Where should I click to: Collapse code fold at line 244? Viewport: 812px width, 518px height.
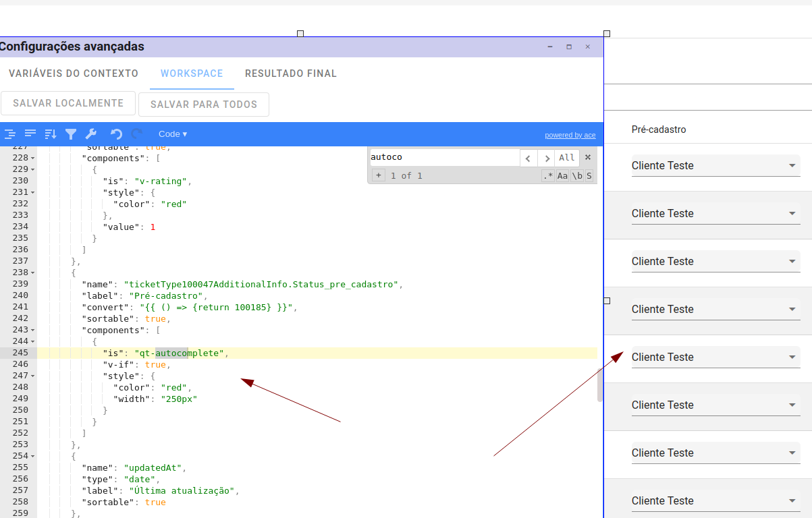coord(33,341)
